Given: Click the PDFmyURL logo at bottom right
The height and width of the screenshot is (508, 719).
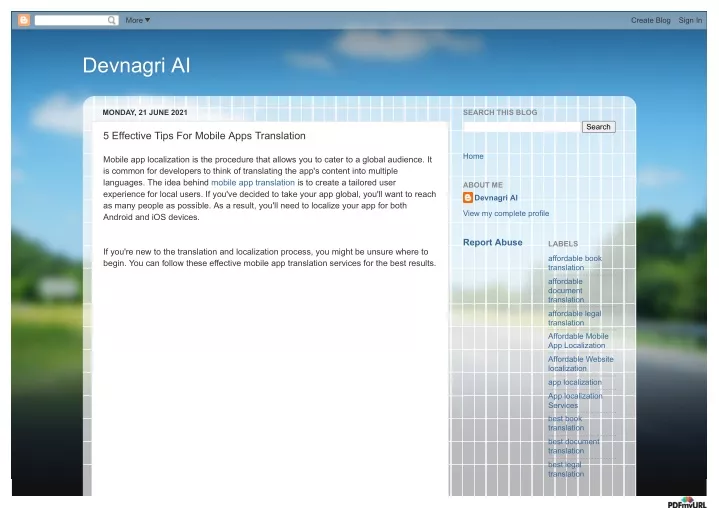Looking at the screenshot, I should 687,502.
